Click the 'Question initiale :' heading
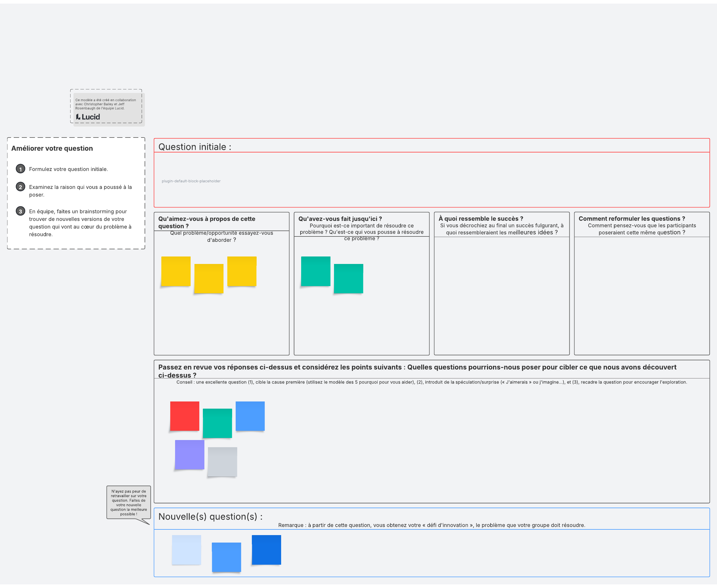The image size is (717, 588). click(x=195, y=147)
